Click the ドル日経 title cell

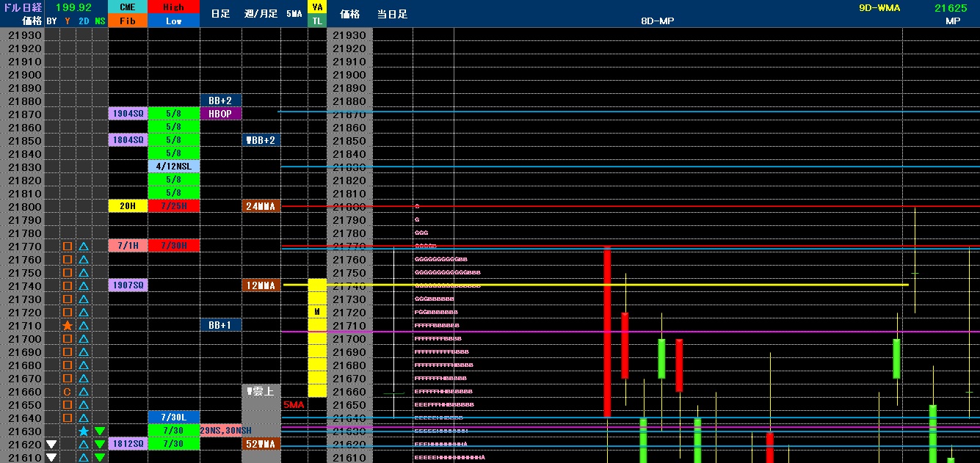(x=22, y=7)
